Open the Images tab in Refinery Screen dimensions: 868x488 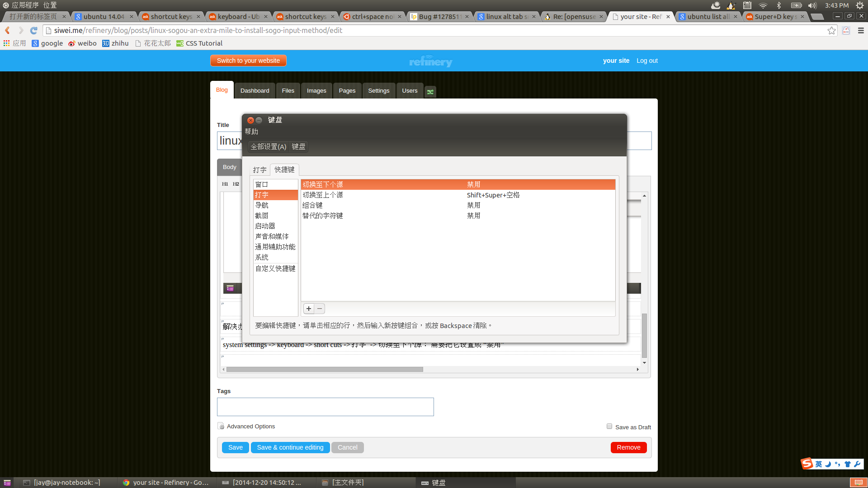[316, 91]
